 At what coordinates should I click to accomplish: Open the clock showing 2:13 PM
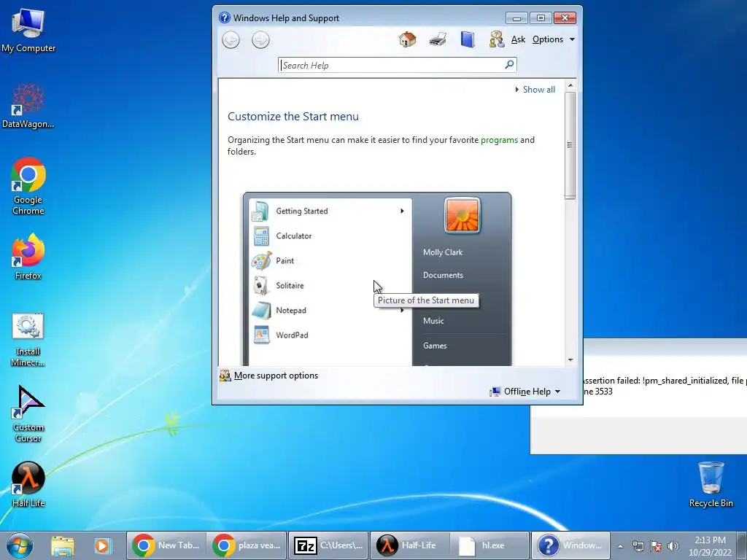tap(710, 546)
